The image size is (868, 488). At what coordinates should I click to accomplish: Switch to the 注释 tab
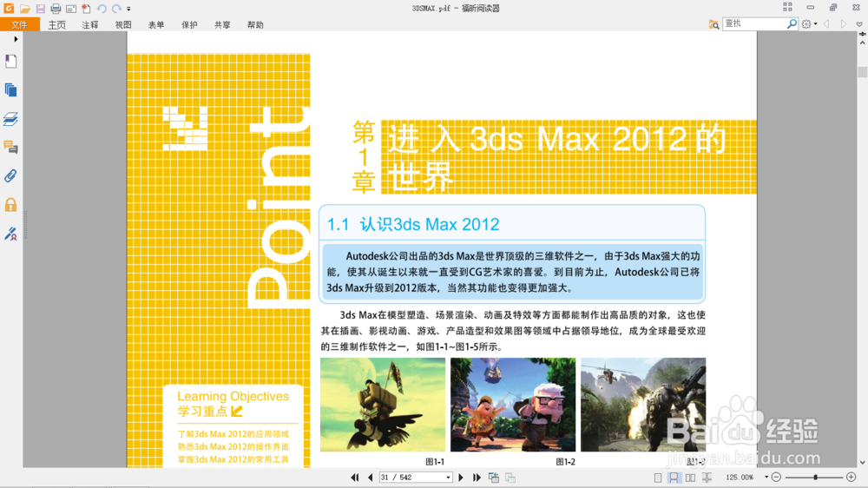pyautogui.click(x=89, y=25)
